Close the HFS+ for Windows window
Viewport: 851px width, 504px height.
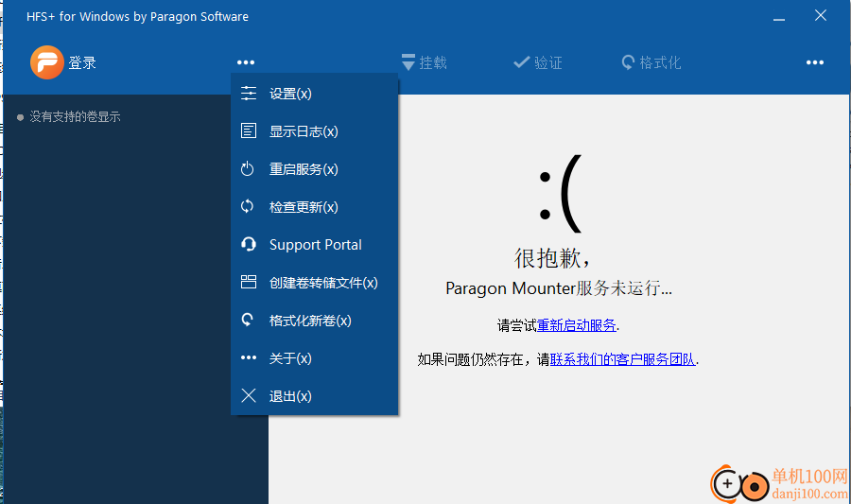(821, 16)
